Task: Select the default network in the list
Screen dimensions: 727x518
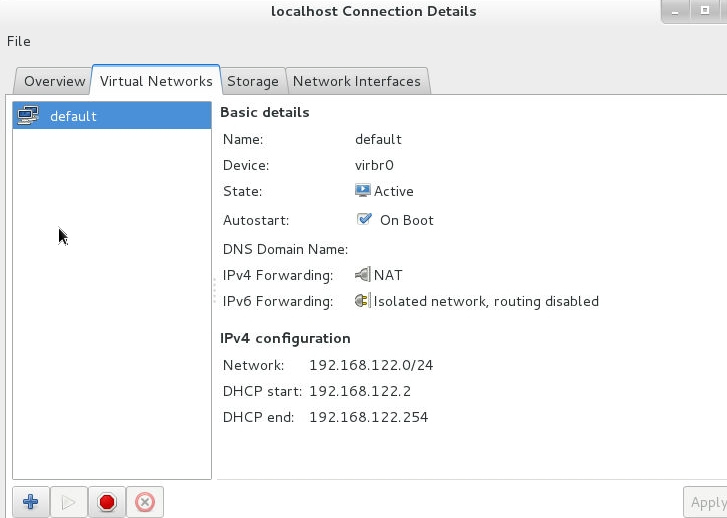Action: [x=112, y=115]
